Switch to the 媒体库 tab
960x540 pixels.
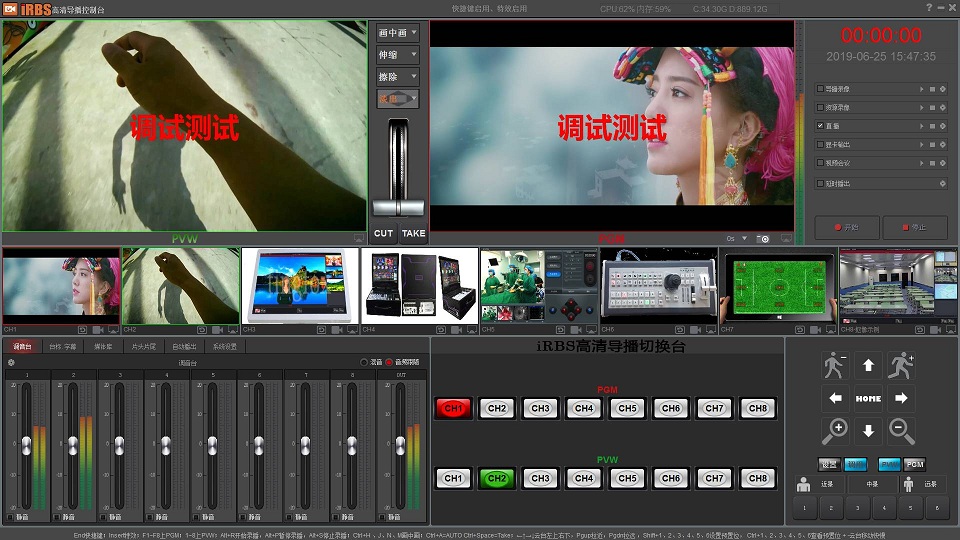point(103,346)
